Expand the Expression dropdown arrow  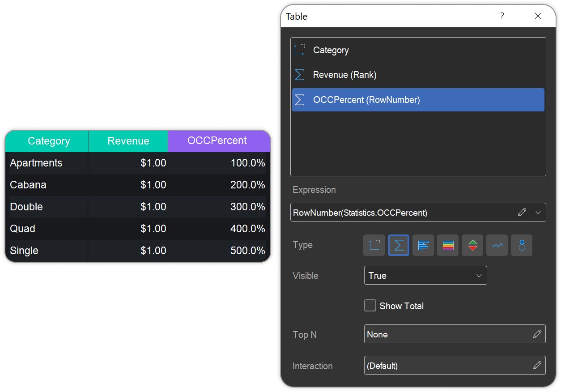(x=538, y=213)
